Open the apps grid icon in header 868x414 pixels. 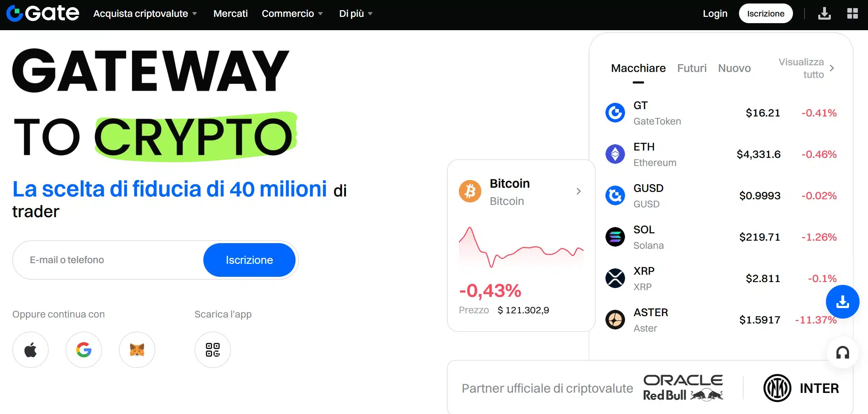pyautogui.click(x=852, y=14)
